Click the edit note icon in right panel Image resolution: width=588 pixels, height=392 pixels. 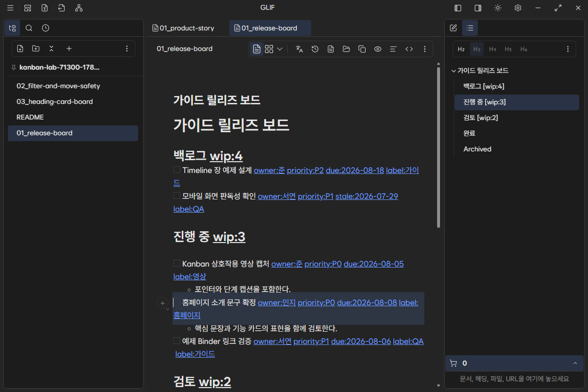(453, 28)
